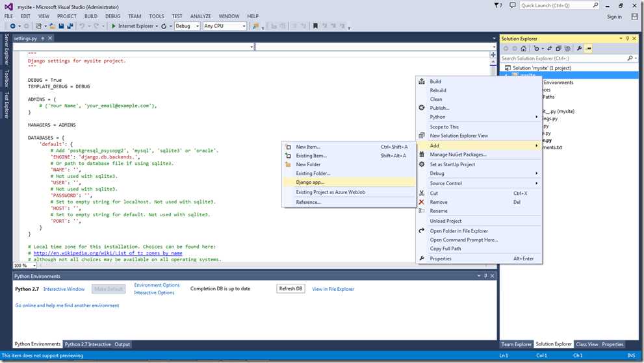The image size is (644, 363).
Task: Toggle pin on the settings.py tab
Action: pyautogui.click(x=44, y=38)
